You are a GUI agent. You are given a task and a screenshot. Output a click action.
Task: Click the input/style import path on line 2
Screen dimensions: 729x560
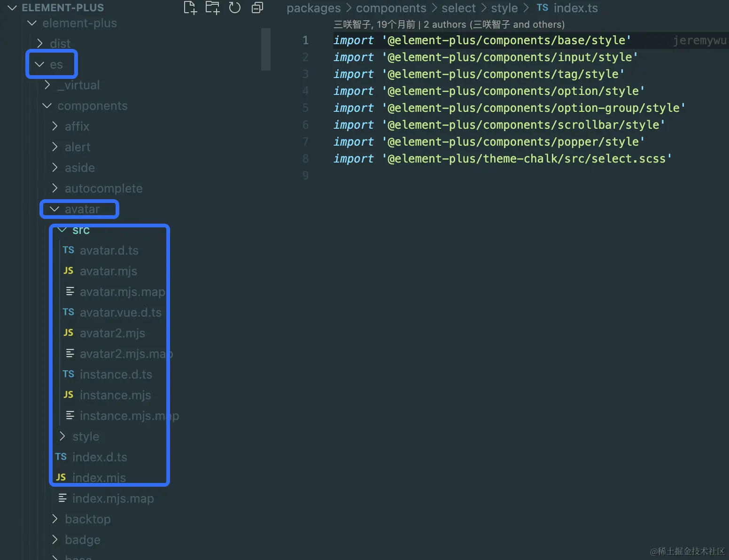pyautogui.click(x=510, y=57)
